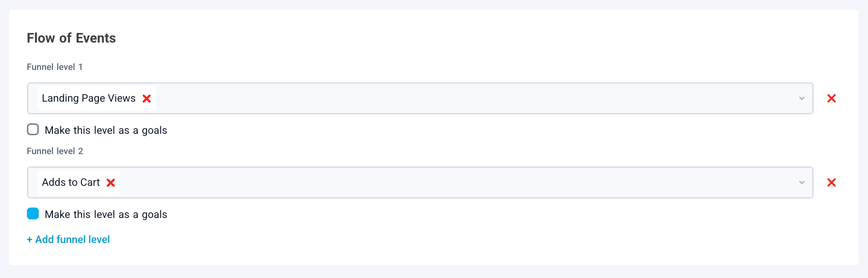Click the Flow of Events heading

point(71,38)
